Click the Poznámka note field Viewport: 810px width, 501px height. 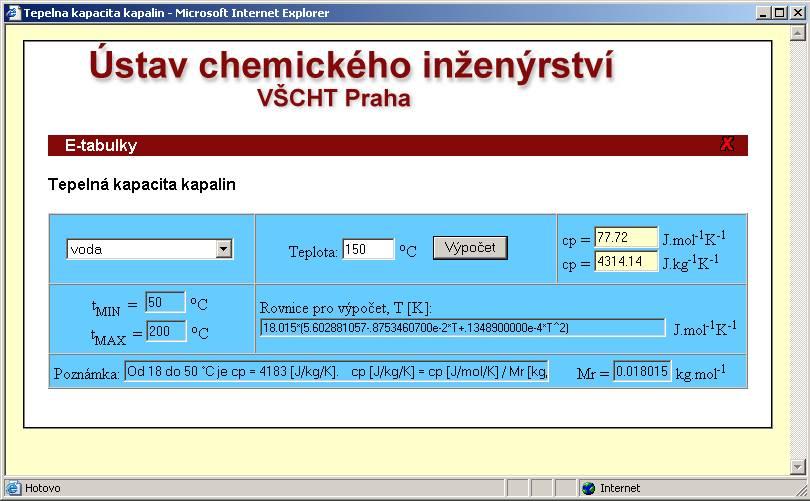336,371
